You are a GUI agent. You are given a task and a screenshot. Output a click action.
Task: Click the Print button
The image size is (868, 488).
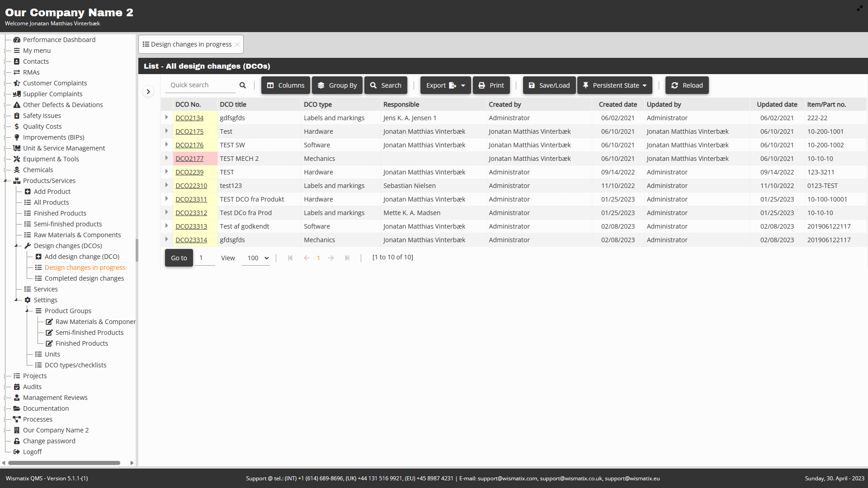tap(491, 85)
